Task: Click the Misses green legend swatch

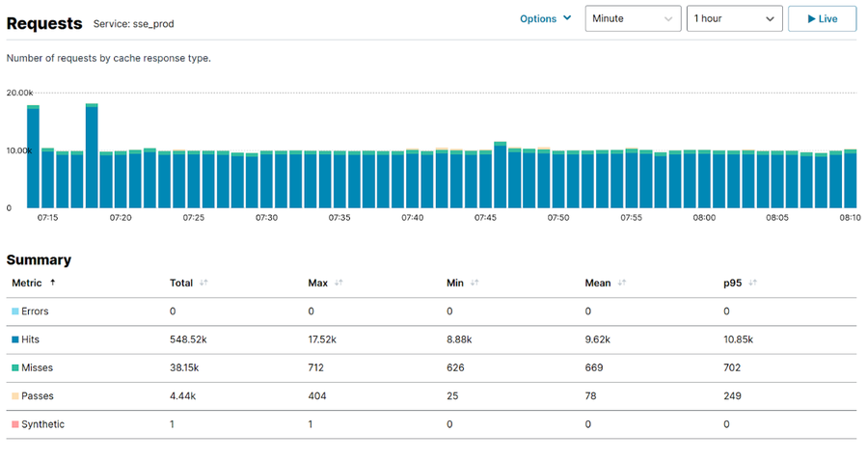Action: pyautogui.click(x=15, y=367)
